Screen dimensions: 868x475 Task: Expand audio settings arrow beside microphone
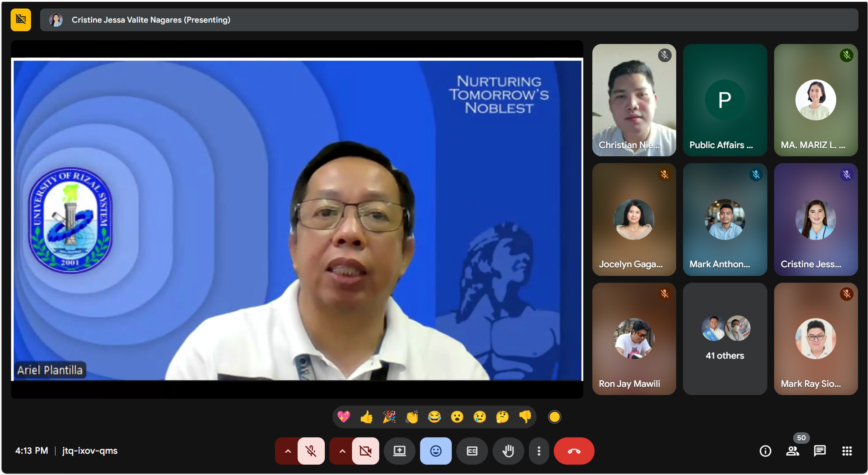287,451
